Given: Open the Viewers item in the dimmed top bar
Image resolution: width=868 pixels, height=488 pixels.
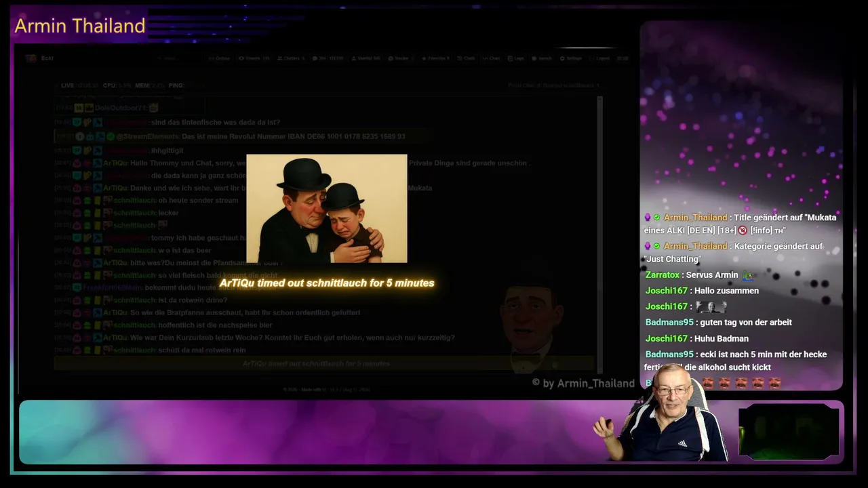Looking at the screenshot, I should coord(254,58).
